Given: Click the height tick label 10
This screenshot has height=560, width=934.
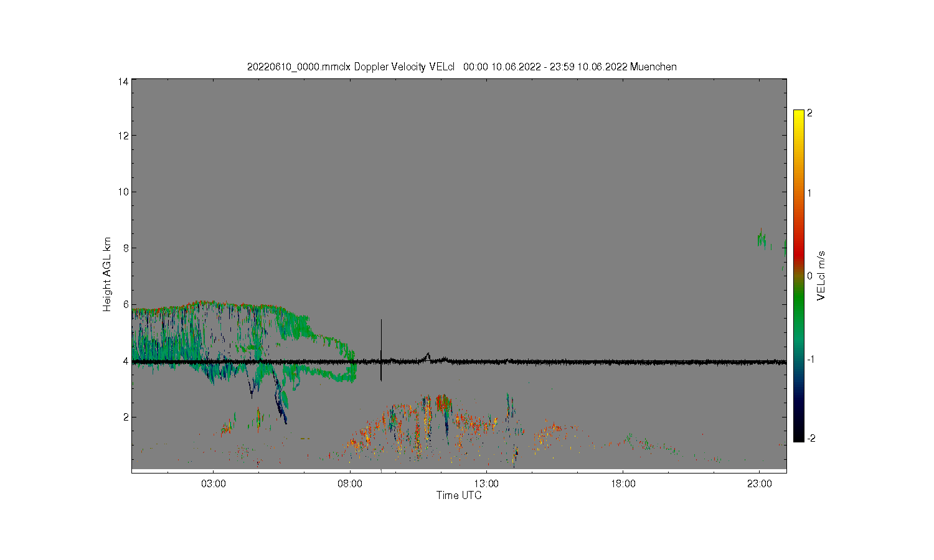Looking at the screenshot, I should 123,192.
